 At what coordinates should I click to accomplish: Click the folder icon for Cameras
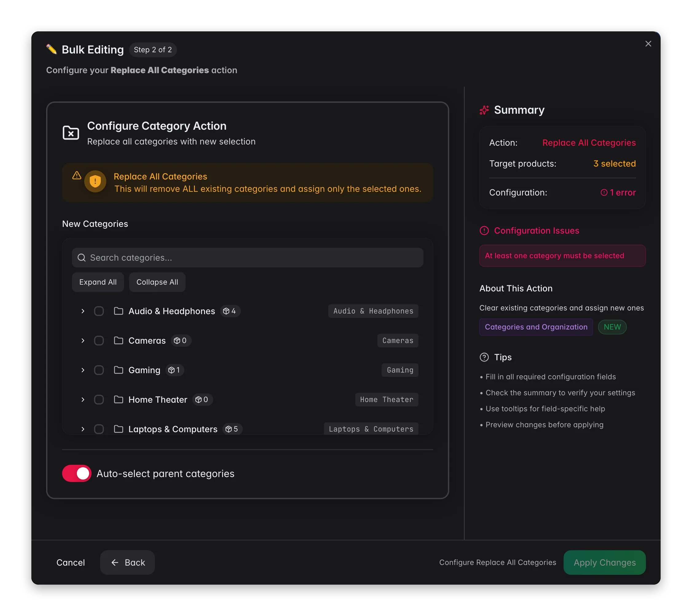(119, 340)
